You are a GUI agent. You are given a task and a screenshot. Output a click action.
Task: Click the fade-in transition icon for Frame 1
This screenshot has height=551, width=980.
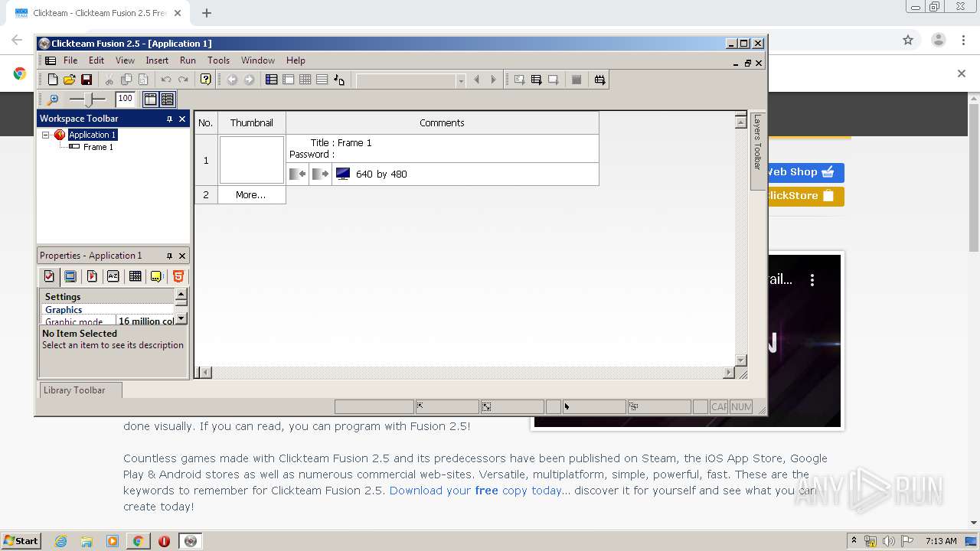click(298, 174)
